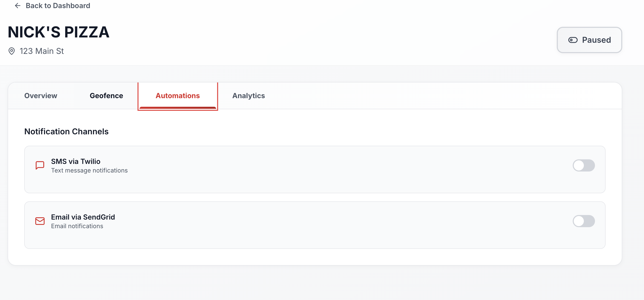644x300 pixels.
Task: Enable the SMS via Twilio toggle
Action: click(584, 165)
